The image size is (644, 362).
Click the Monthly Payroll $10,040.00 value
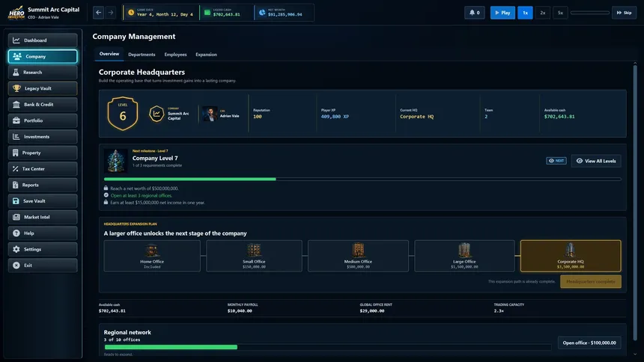(240, 310)
